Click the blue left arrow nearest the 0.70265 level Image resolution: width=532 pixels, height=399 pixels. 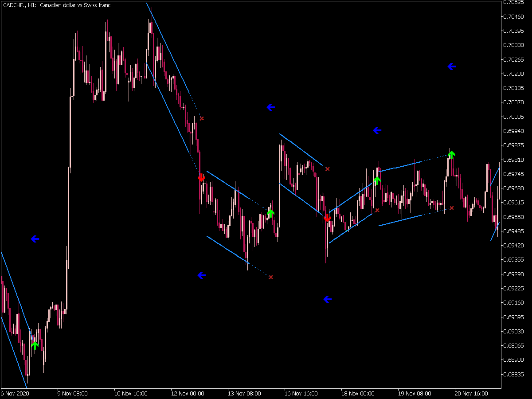[451, 66]
